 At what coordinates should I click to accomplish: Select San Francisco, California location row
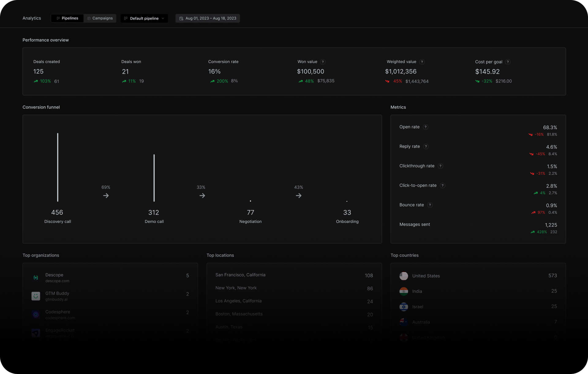point(294,275)
